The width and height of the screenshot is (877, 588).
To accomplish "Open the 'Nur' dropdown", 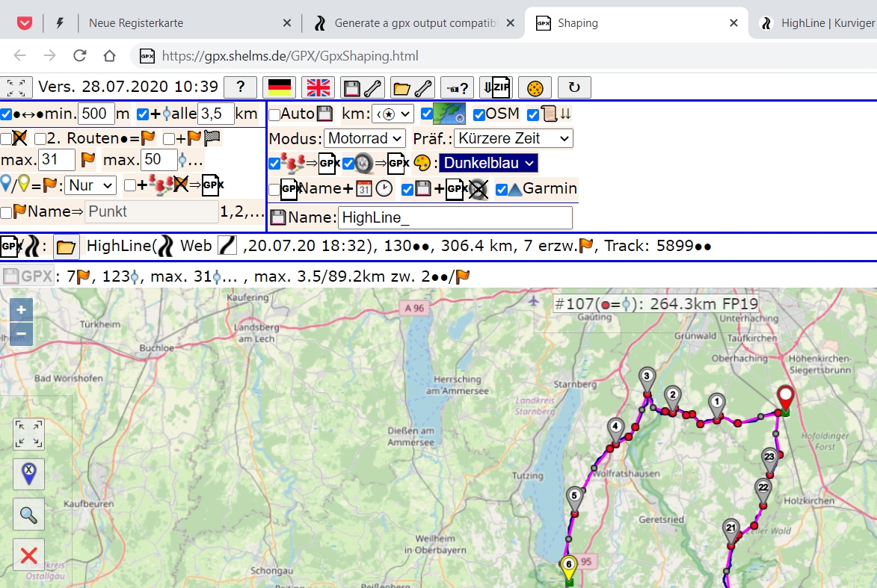I will pos(90,185).
